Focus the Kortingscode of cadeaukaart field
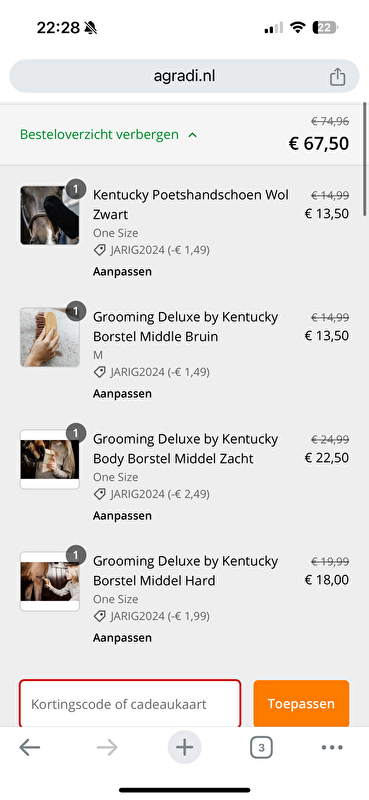This screenshot has height=800, width=369. click(x=130, y=704)
